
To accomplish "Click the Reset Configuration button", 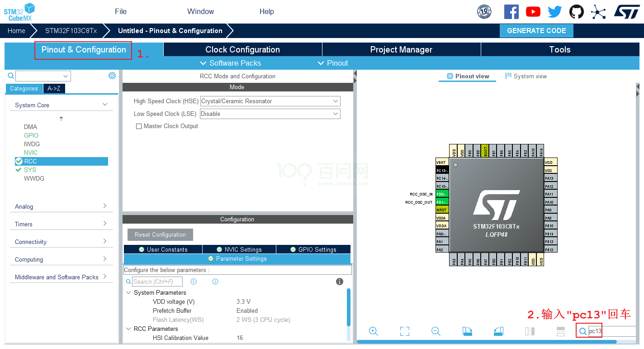I will pyautogui.click(x=160, y=234).
